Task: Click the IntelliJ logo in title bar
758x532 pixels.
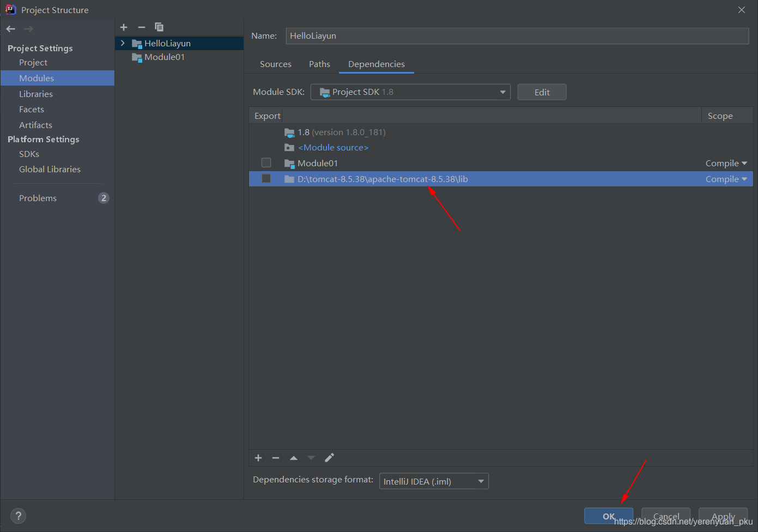Action: 10,10
